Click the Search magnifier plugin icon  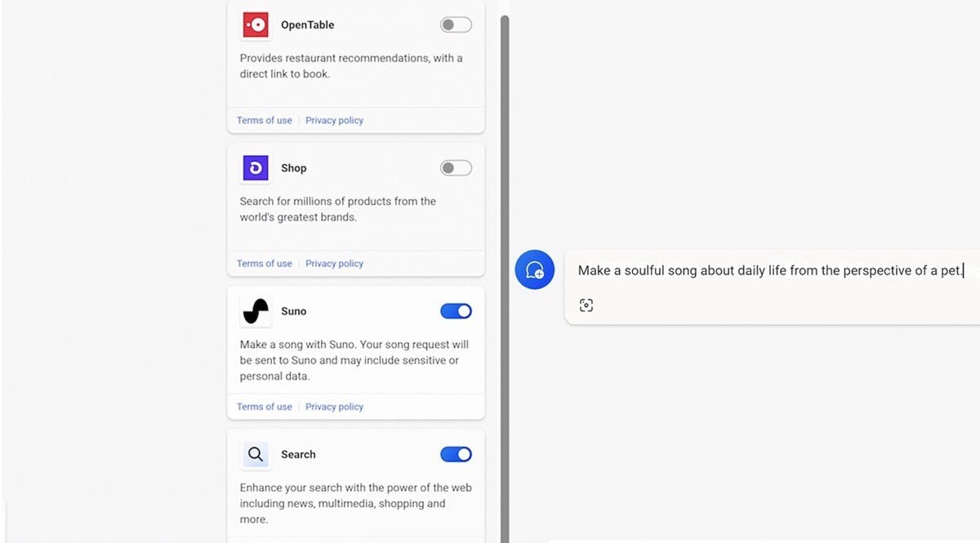coord(256,454)
